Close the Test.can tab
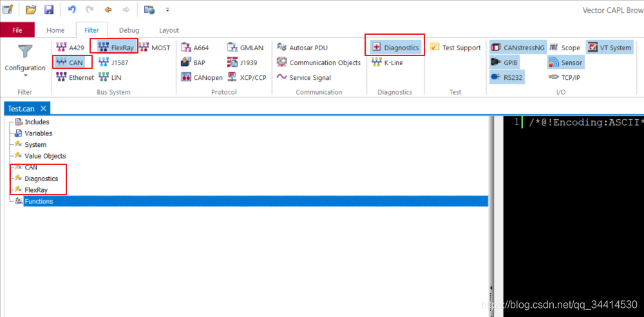The height and width of the screenshot is (317, 644). (44, 108)
